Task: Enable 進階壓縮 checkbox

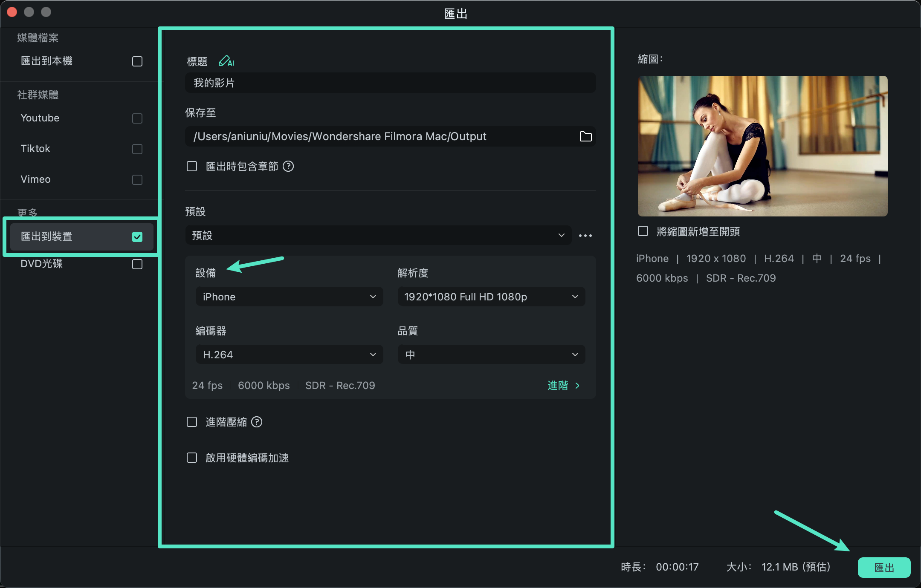Action: [192, 422]
